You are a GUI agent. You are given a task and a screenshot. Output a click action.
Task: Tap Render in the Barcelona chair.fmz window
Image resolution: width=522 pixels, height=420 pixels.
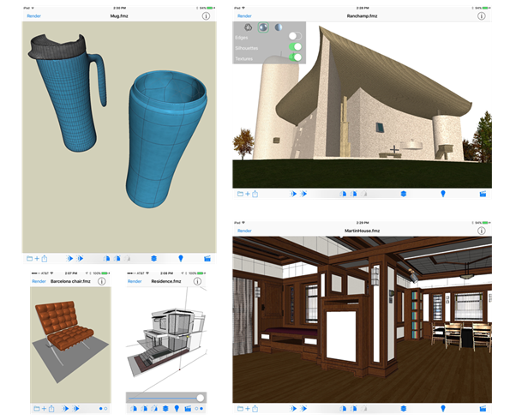click(x=39, y=281)
